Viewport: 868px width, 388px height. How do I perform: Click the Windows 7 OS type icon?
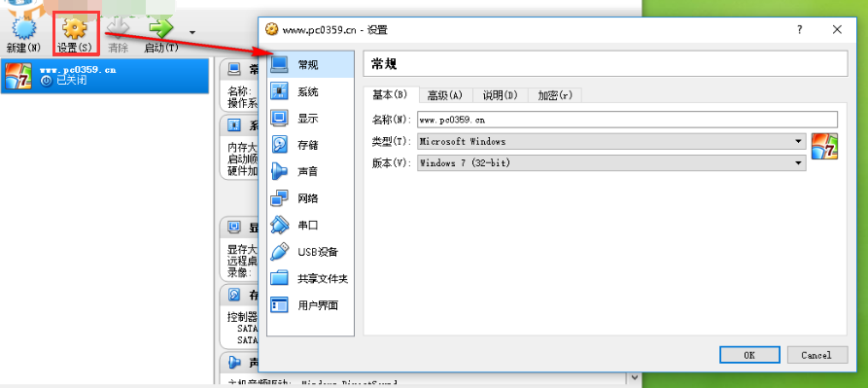824,146
